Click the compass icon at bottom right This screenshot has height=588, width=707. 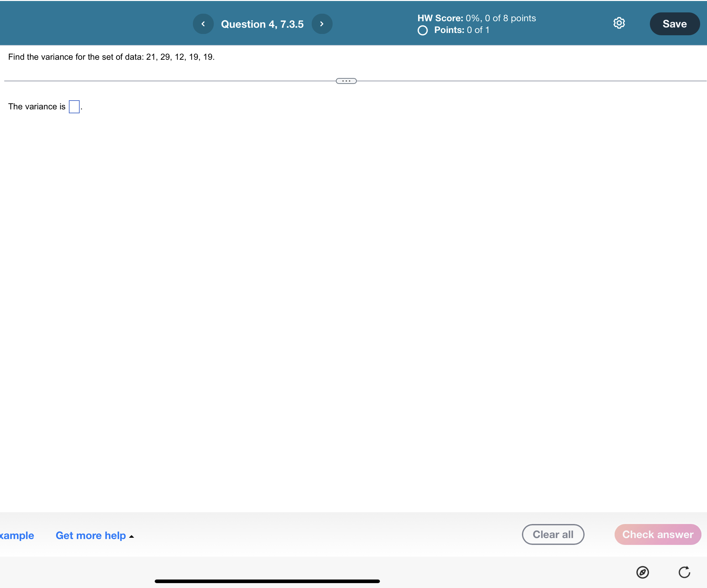[x=643, y=573]
